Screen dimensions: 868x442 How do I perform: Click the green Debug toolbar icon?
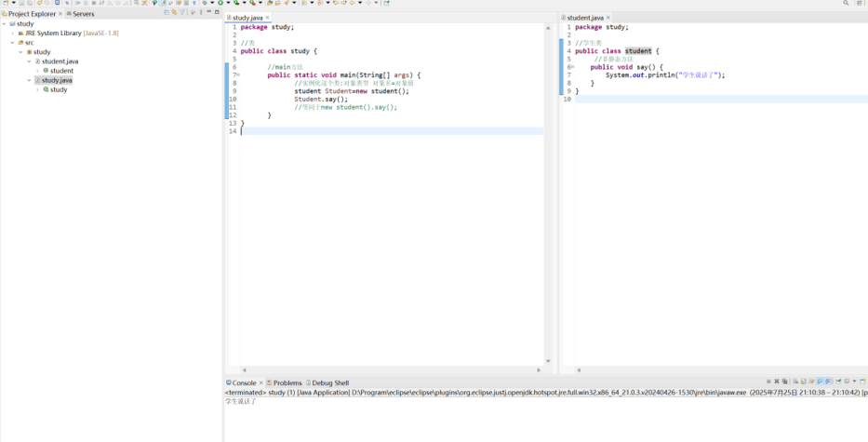tap(205, 3)
